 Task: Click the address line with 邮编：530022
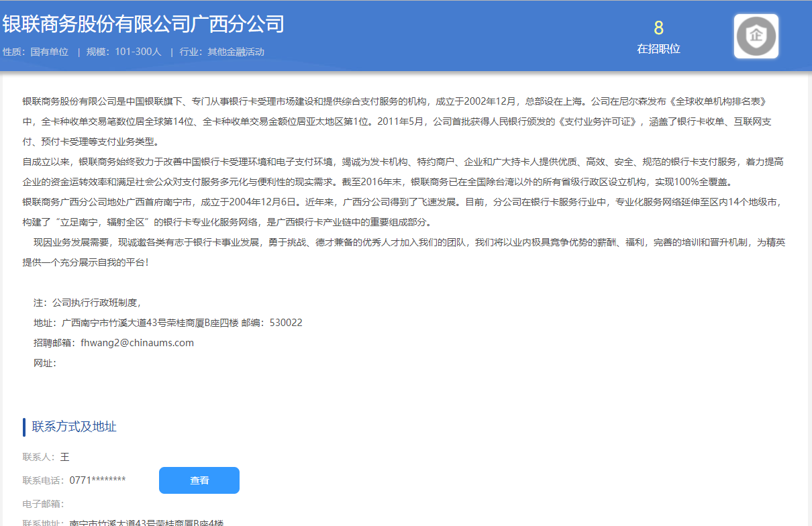point(168,323)
